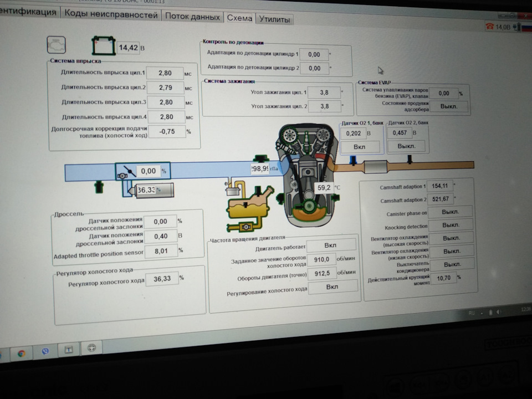Click the fuel pump icon below tank

[245, 227]
